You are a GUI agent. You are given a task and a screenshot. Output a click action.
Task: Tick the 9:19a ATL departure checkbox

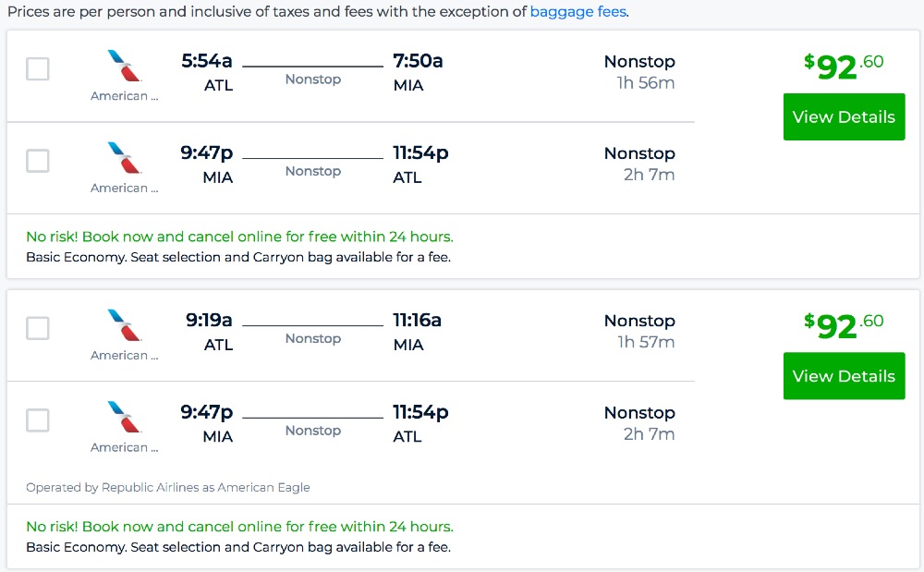[38, 328]
